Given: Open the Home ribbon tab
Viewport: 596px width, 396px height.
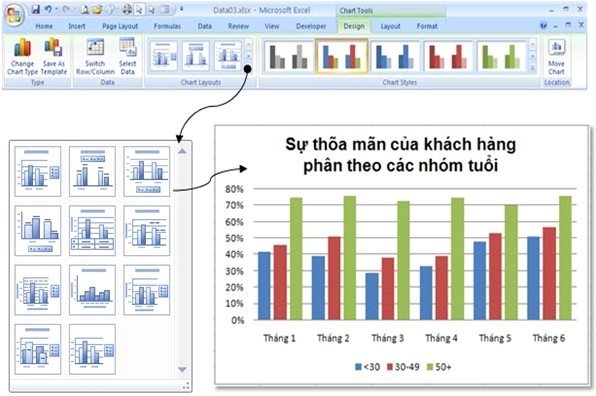Looking at the screenshot, I should click(44, 26).
